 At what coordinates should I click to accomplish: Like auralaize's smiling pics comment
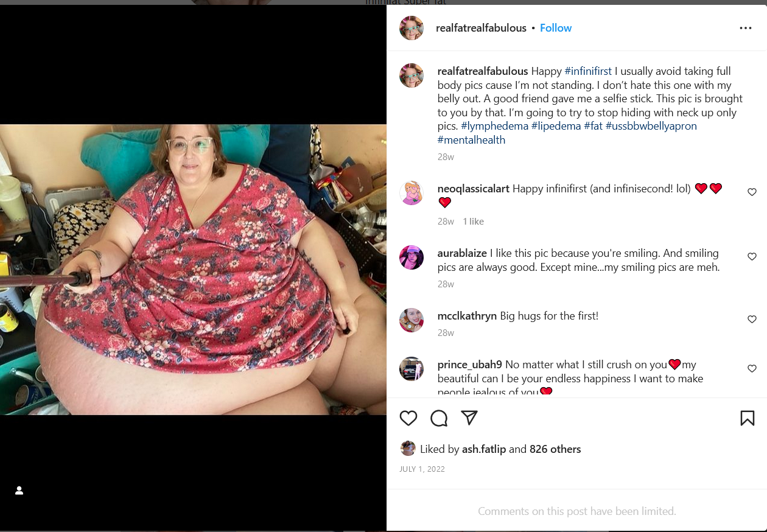click(x=752, y=257)
